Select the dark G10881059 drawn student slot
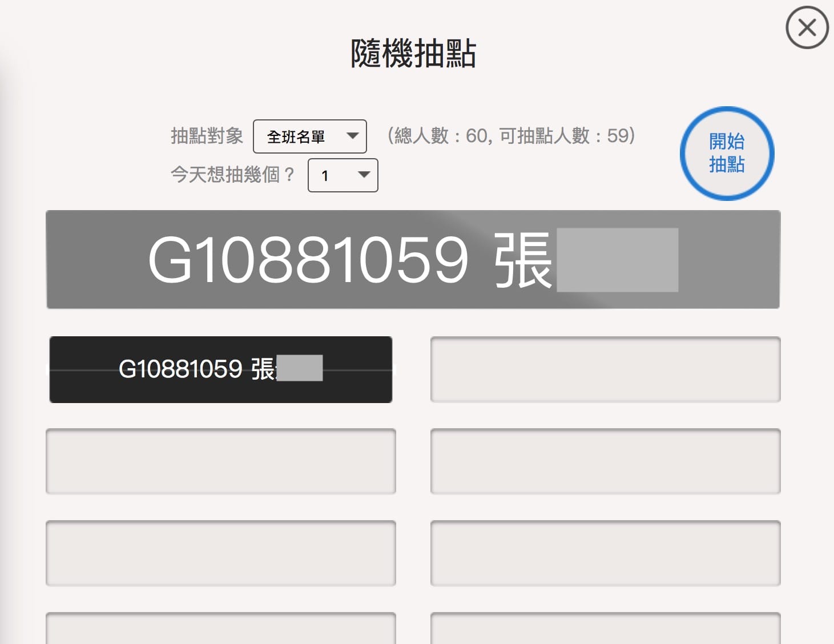Viewport: 834px width, 644px height. pos(220,369)
